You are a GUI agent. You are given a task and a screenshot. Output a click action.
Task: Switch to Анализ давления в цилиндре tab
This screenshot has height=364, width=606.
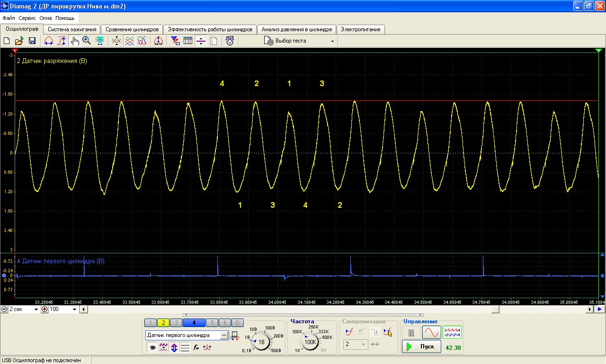[297, 29]
